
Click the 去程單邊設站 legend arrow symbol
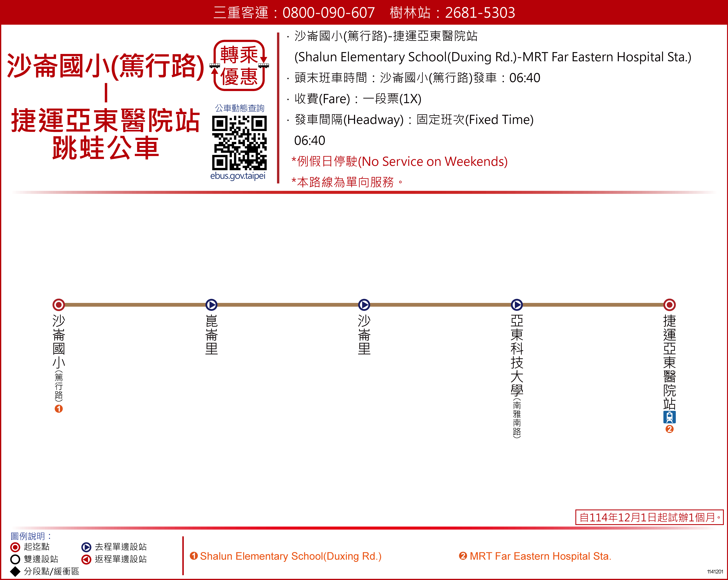pos(86,547)
